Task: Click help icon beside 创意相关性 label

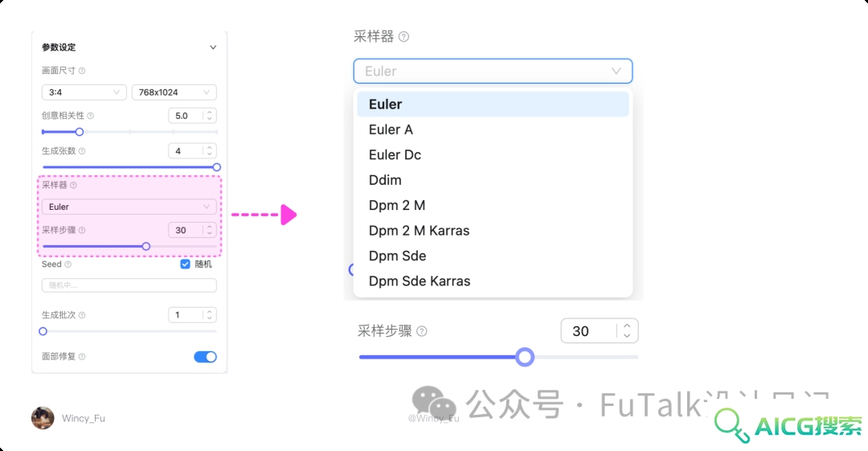Action: (x=90, y=116)
